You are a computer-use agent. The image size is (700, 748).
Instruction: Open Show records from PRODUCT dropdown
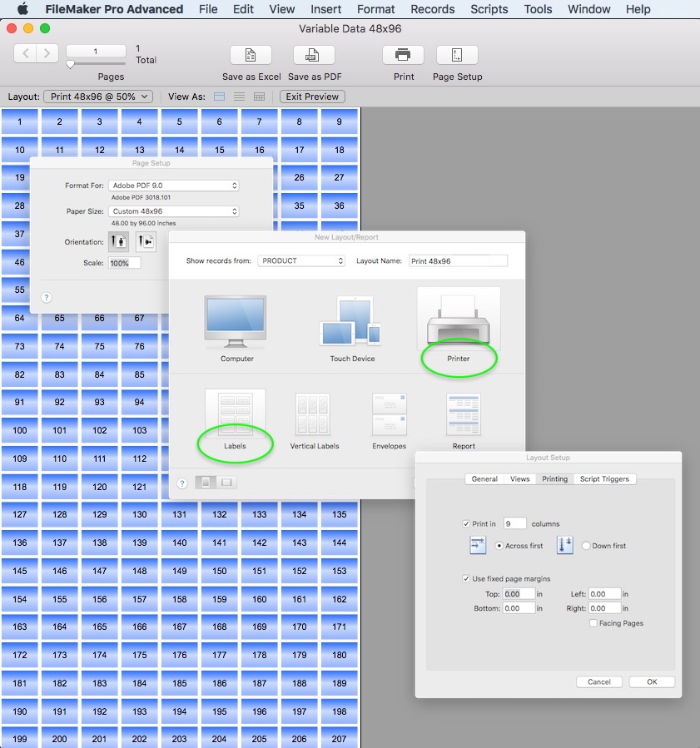(x=301, y=261)
